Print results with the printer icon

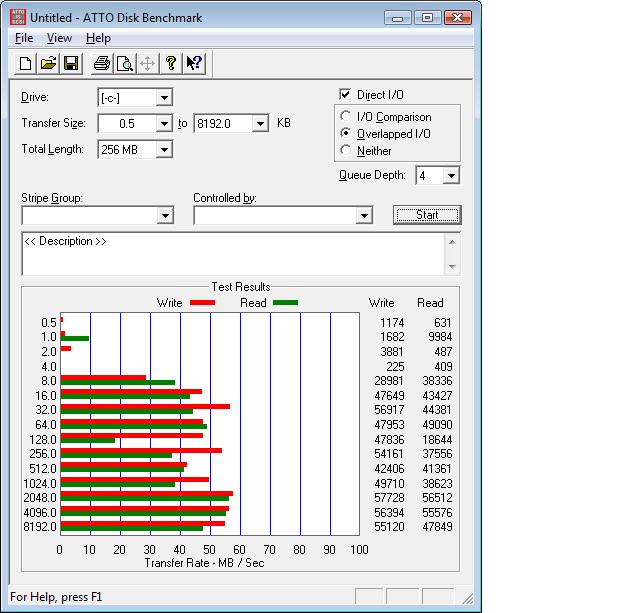click(x=102, y=64)
